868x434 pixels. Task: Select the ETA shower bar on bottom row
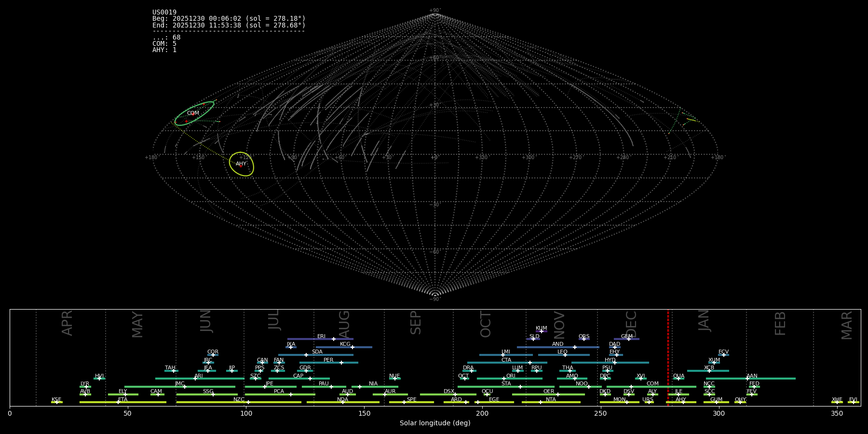(122, 402)
